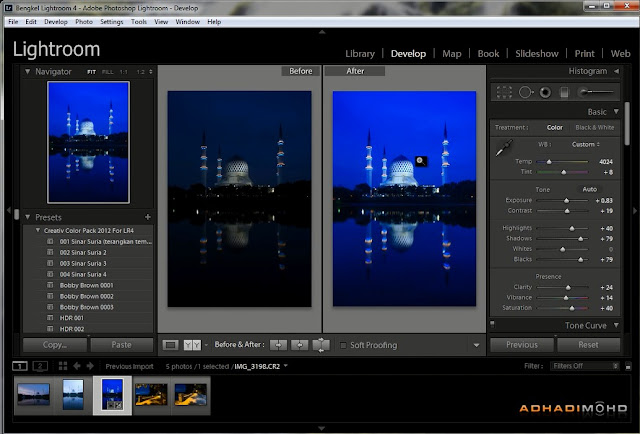Copy Before settings to After

pos(278,345)
